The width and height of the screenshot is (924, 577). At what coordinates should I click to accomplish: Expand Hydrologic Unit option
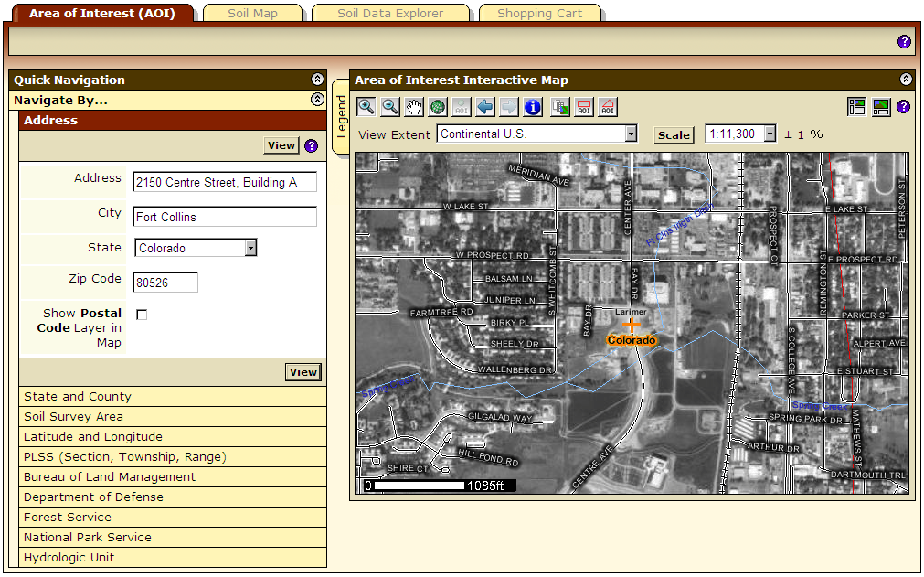(x=173, y=557)
